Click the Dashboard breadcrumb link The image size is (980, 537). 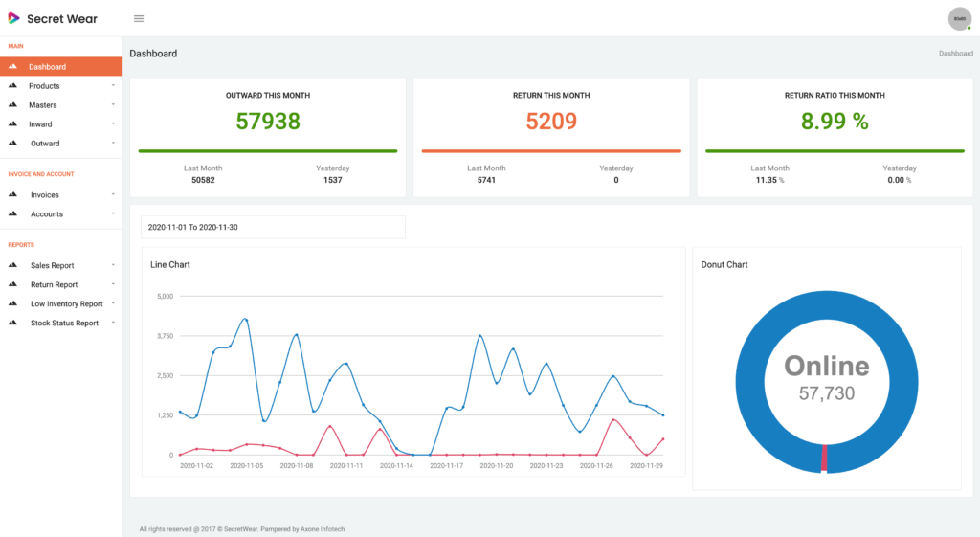[955, 54]
